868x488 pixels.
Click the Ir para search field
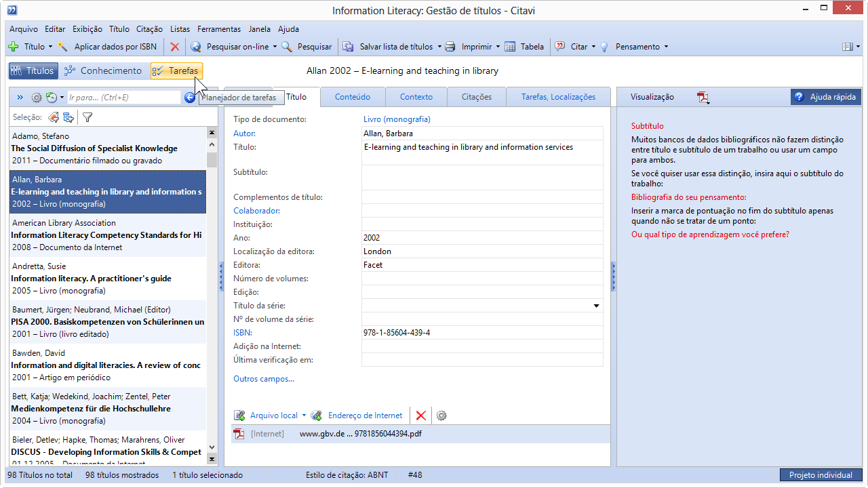point(123,98)
